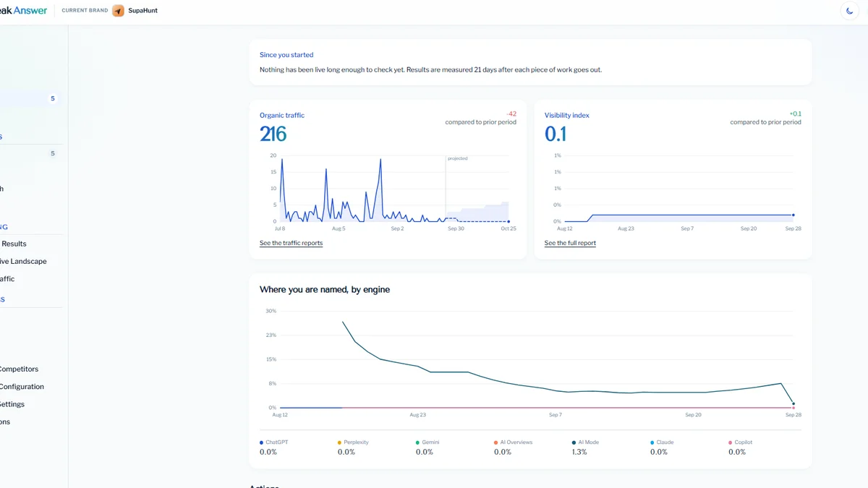Click the SupaHunt brand logo icon

pos(118,11)
